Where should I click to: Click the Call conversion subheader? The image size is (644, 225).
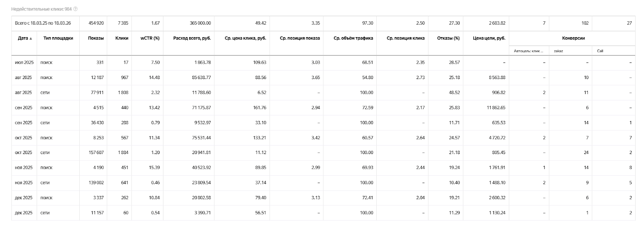tap(600, 51)
